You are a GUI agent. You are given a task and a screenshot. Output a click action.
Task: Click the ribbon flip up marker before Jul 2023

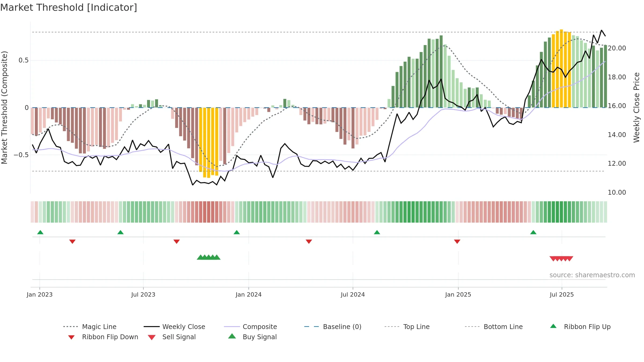point(120,232)
